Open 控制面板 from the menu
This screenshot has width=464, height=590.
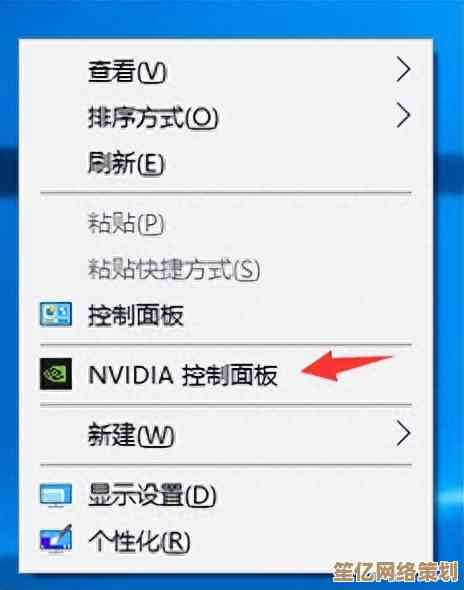tap(136, 315)
